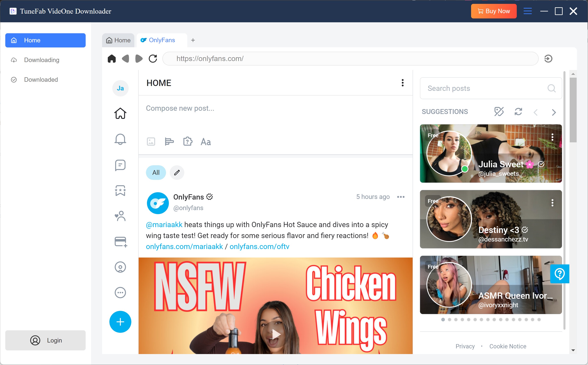Add a quiz with question icon
The image size is (588, 365).
coord(188,142)
